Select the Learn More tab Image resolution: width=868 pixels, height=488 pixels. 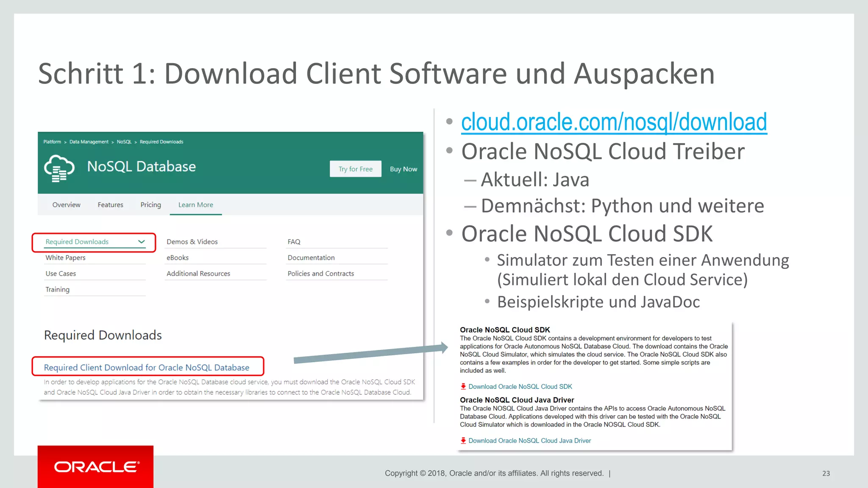[195, 205]
